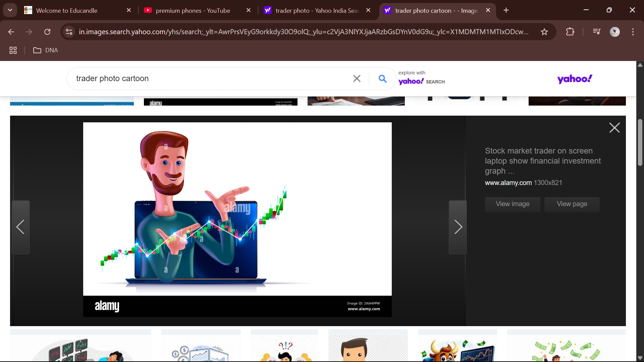Screen dimensions: 644x362
Task: Show next image with right chevron
Action: [x=458, y=227]
